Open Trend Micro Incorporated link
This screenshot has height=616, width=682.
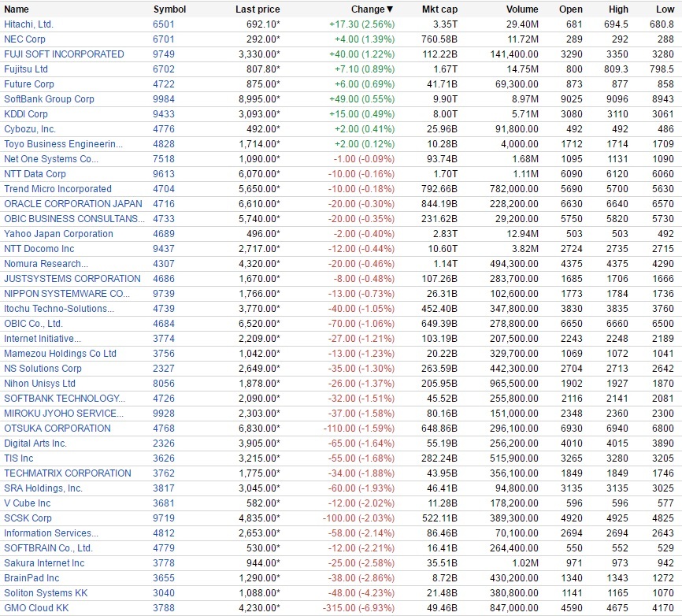(x=57, y=189)
